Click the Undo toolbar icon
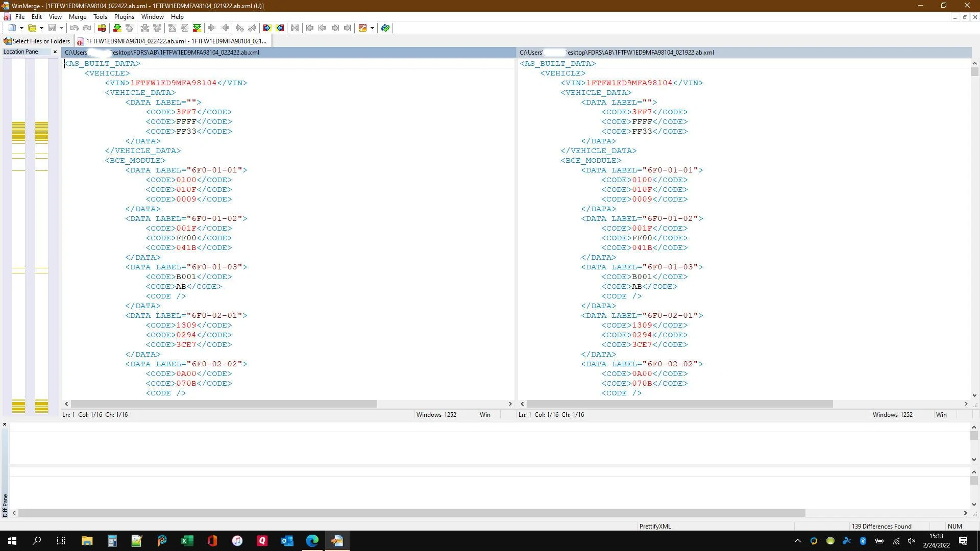The image size is (980, 551). point(74,28)
